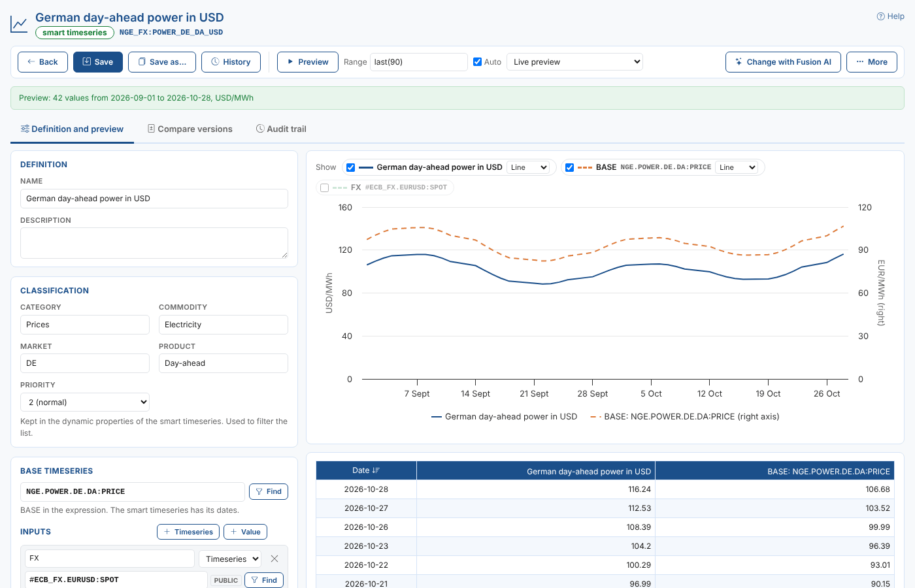Edit the Commodity field
The height and width of the screenshot is (588, 915).
click(224, 325)
